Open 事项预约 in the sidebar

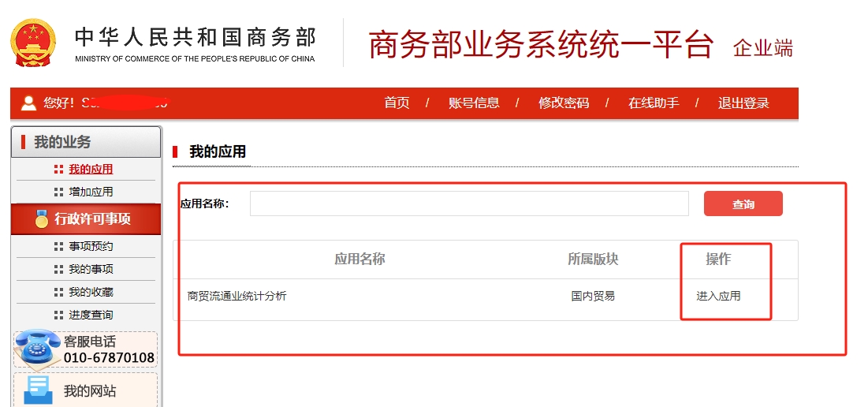tap(91, 246)
